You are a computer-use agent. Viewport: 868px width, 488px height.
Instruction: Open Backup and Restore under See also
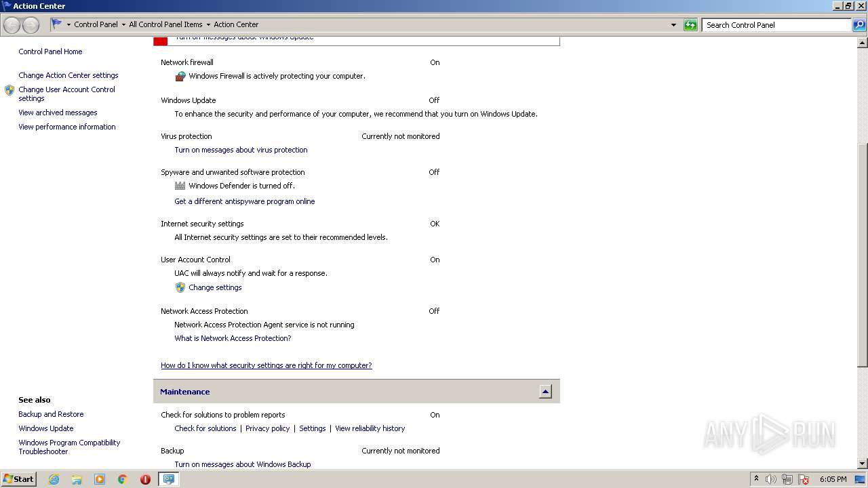click(x=51, y=414)
